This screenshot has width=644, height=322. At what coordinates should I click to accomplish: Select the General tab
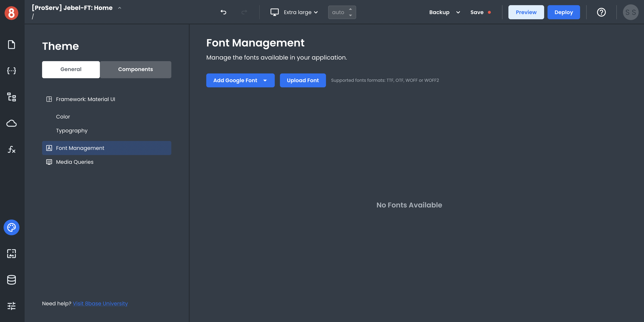[71, 69]
